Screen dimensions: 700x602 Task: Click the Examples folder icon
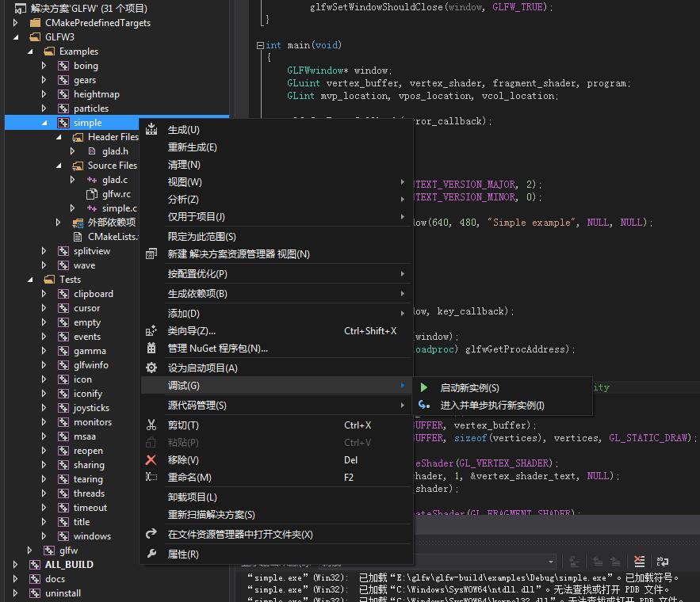pyautogui.click(x=49, y=51)
